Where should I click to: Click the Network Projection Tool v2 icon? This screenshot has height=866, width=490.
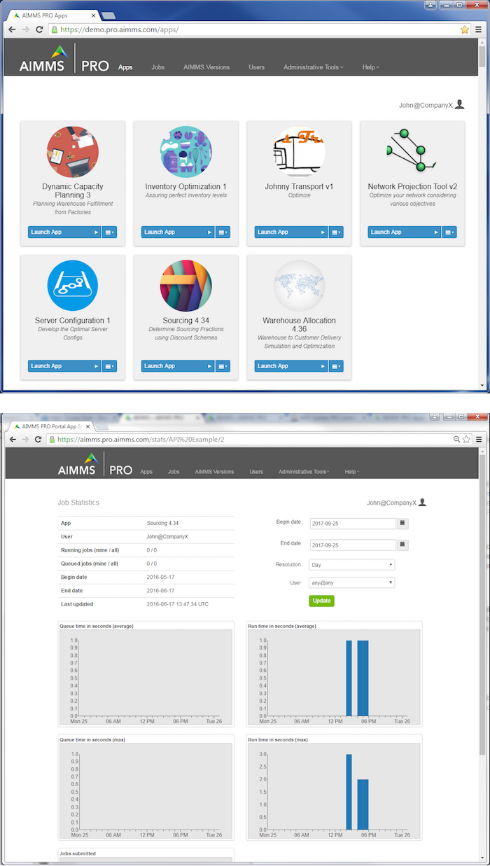pyautogui.click(x=412, y=150)
